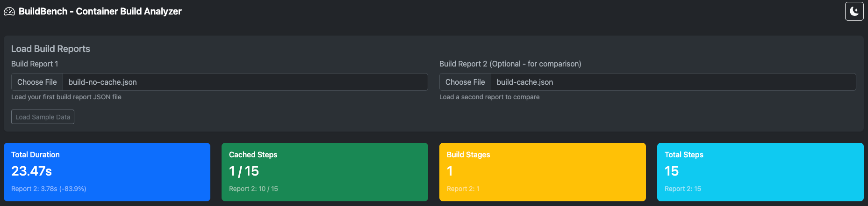868x206 pixels.
Task: Click the 23.47s duration value
Action: tap(31, 171)
